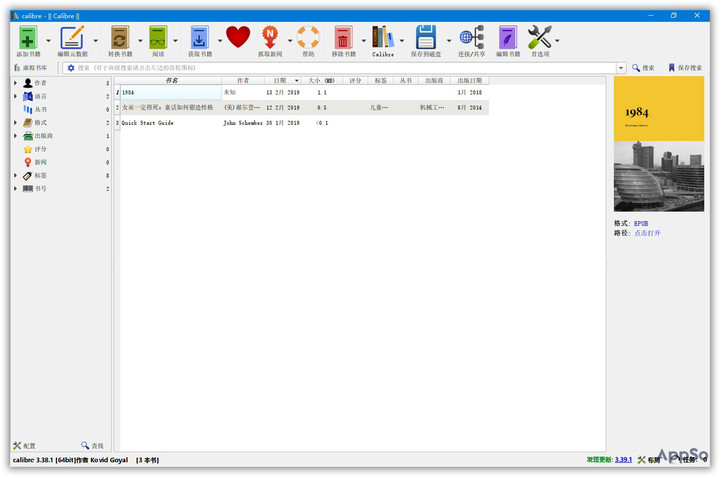Open the Save to disk dropdown arrow

coord(449,40)
